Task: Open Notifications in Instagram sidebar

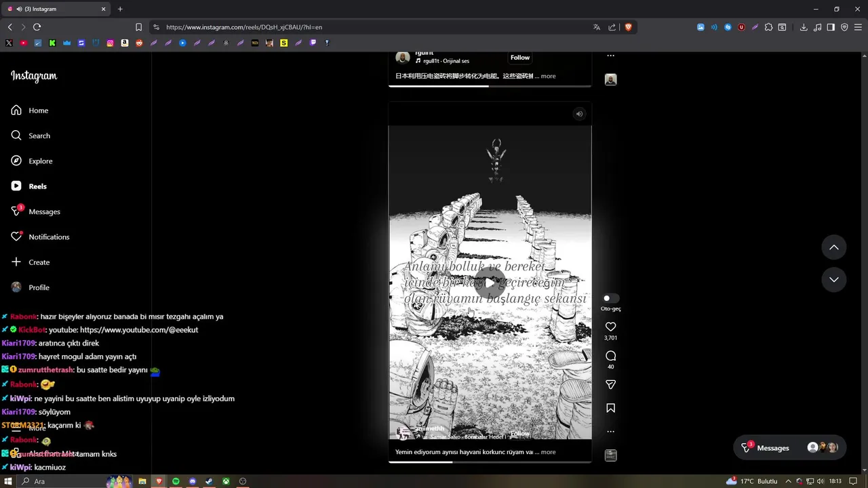Action: (x=40, y=237)
